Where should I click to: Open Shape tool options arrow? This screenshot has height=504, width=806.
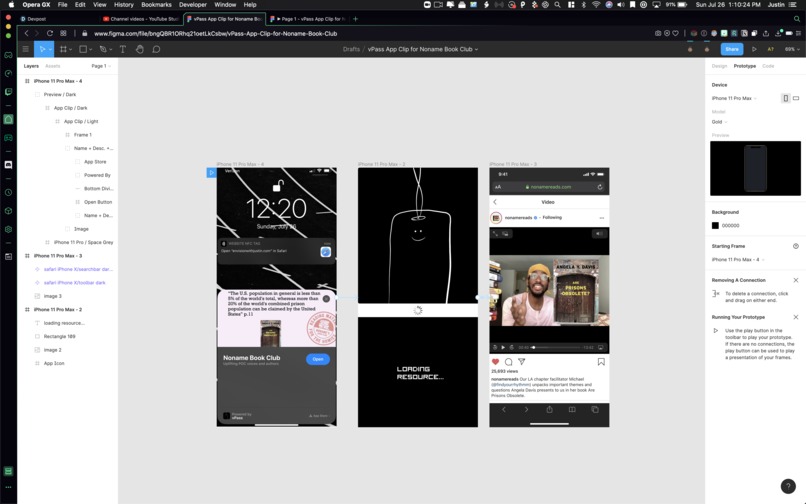coord(90,50)
